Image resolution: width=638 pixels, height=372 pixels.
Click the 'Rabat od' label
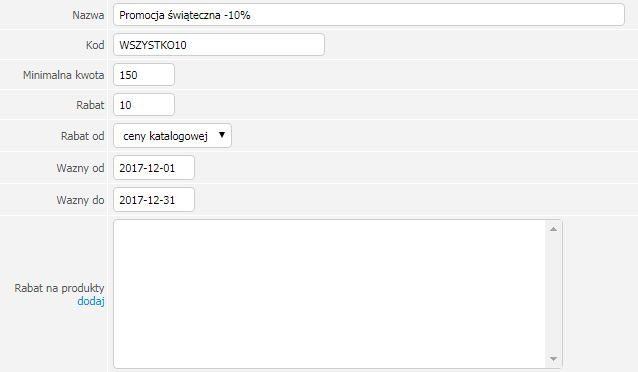(x=83, y=136)
